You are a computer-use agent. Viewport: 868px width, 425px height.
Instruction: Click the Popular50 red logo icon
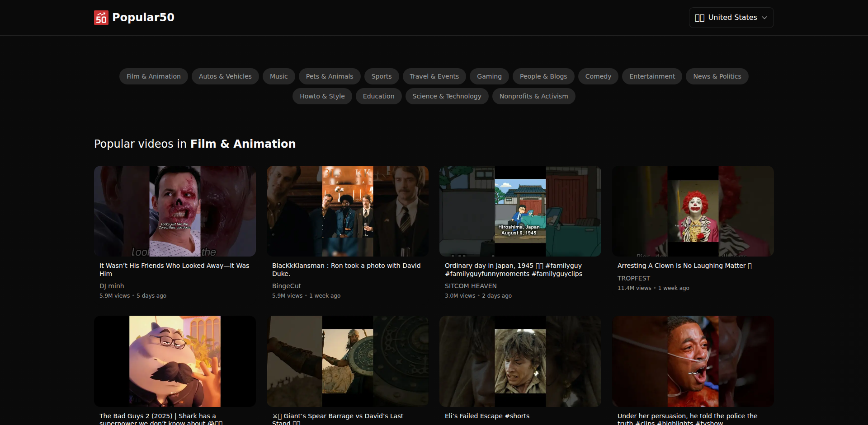[x=101, y=18]
